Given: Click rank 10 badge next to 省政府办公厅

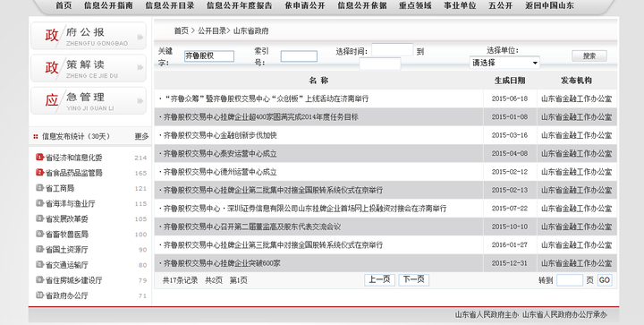Looking at the screenshot, I should coord(39,295).
